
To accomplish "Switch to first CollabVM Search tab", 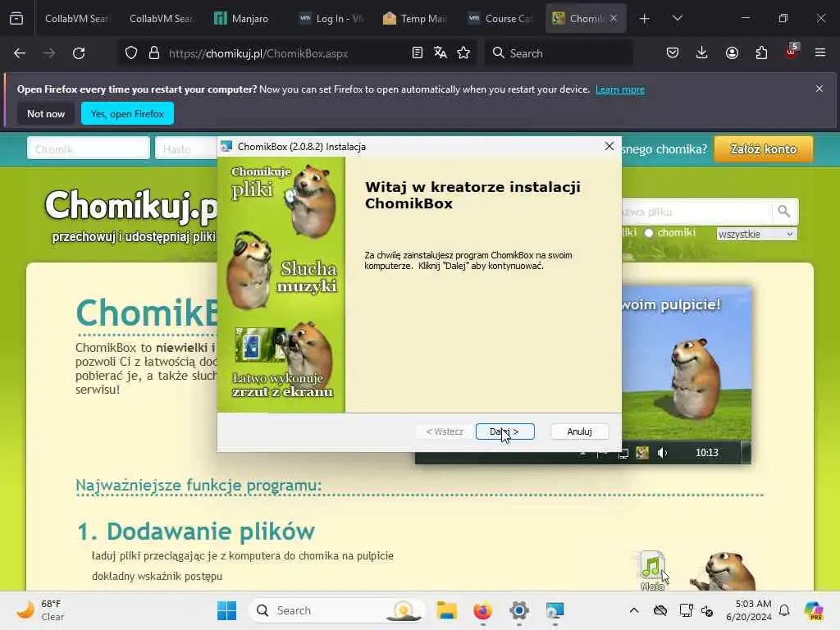I will pyautogui.click(x=75, y=18).
